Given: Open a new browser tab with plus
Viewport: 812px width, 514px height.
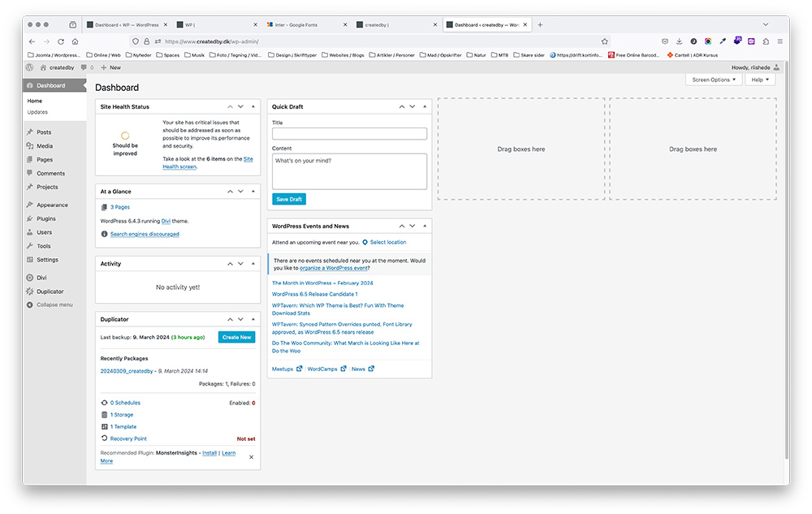Looking at the screenshot, I should 540,25.
